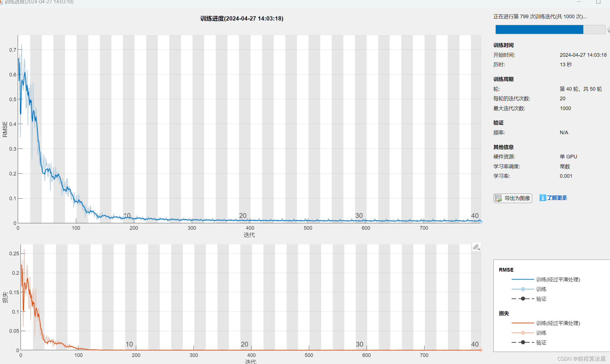
Task: Click the 损失 y-axis label of lower plot
Action: click(x=5, y=297)
